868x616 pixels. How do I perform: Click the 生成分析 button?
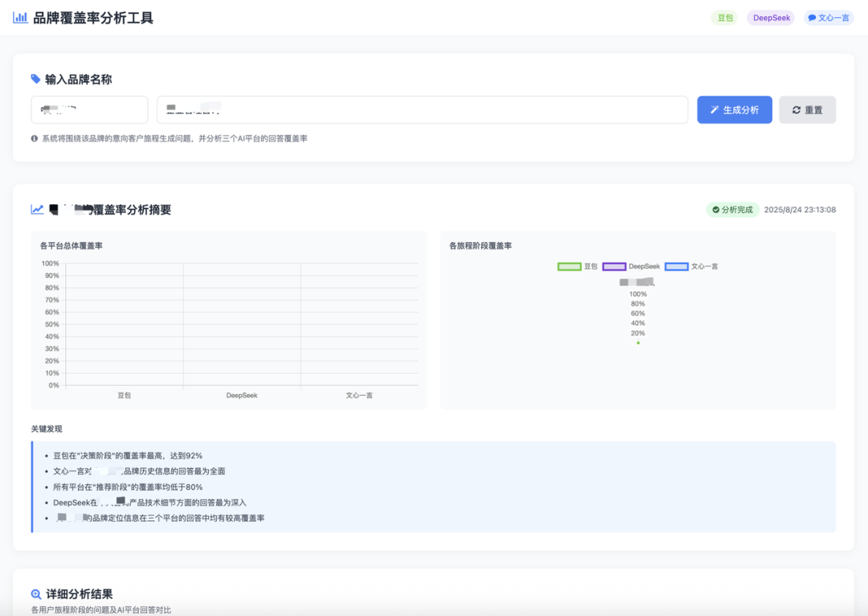(x=735, y=109)
